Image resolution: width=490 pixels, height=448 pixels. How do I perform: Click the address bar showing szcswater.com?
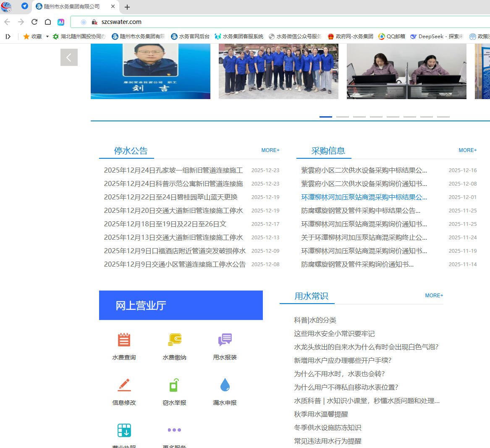click(x=252, y=22)
